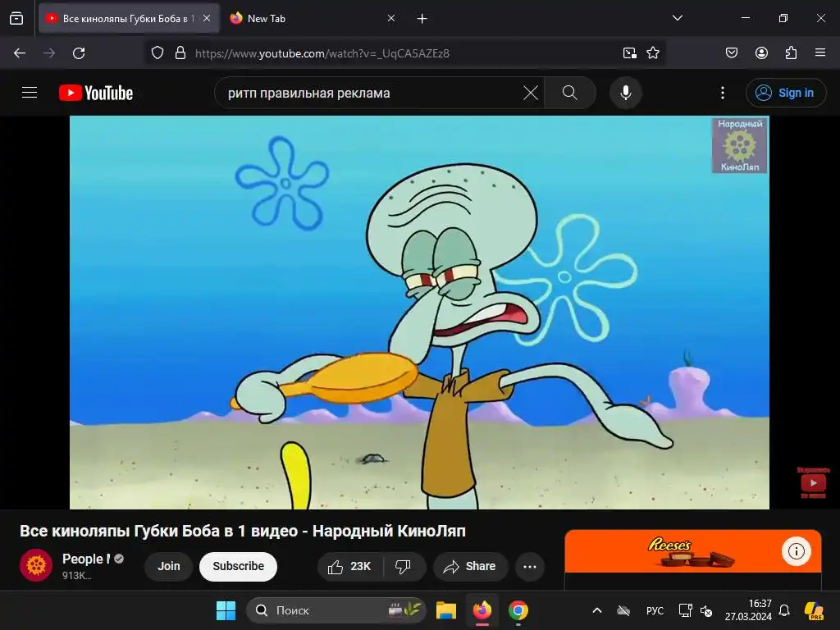Show hidden system tray icons
The width and height of the screenshot is (840, 630).
tap(597, 610)
